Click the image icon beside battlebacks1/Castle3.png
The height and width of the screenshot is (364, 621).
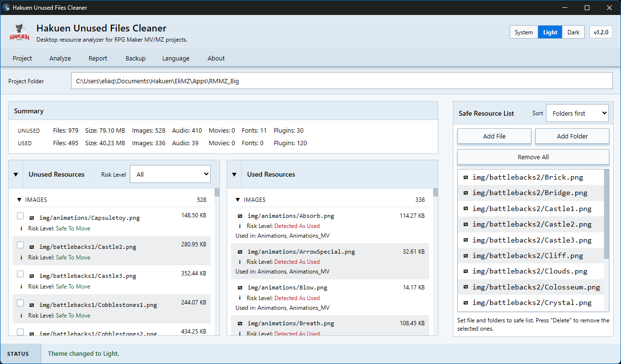tap(32, 276)
